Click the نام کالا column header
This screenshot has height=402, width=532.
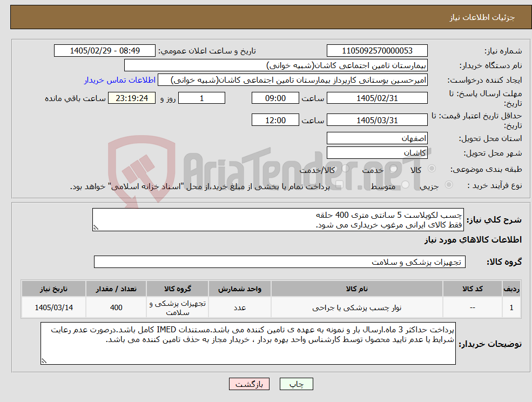(356, 289)
